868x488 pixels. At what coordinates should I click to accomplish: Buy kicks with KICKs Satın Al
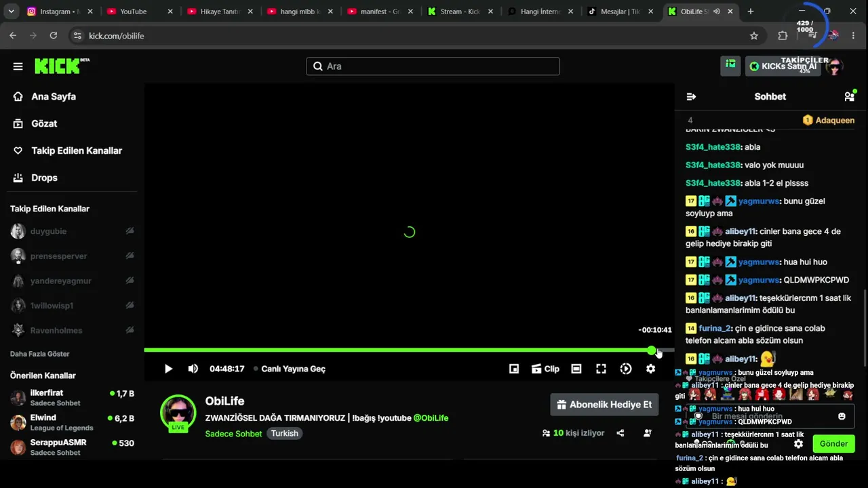pos(783,66)
